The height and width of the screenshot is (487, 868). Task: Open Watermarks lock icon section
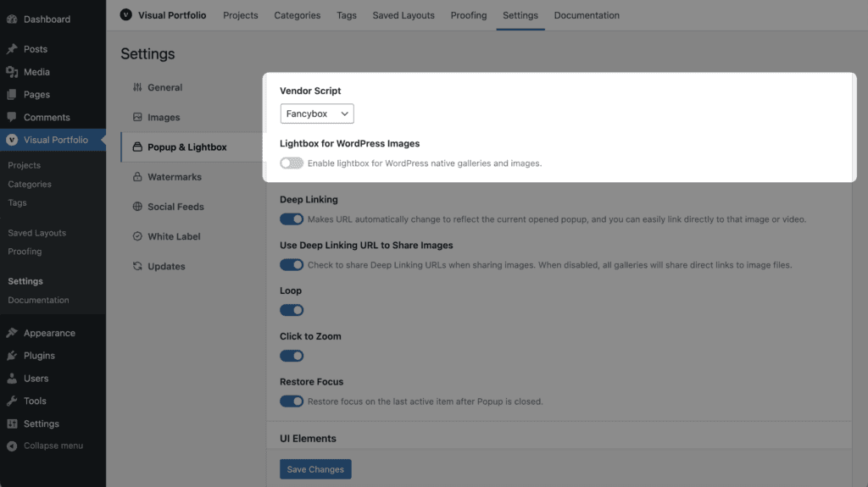pyautogui.click(x=137, y=176)
